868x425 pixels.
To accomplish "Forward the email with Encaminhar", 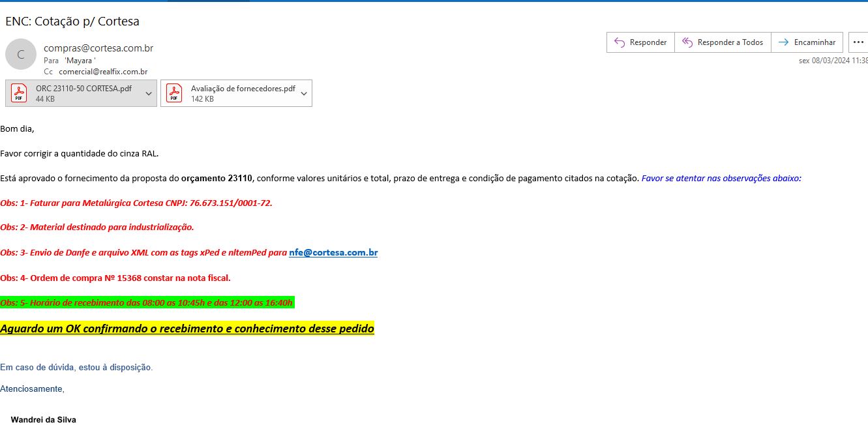I will coord(807,42).
